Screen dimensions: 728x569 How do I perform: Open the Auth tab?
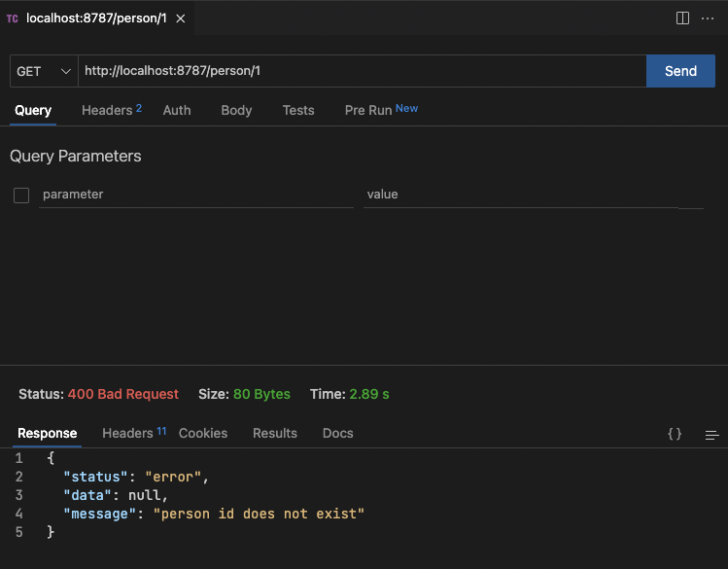[177, 110]
